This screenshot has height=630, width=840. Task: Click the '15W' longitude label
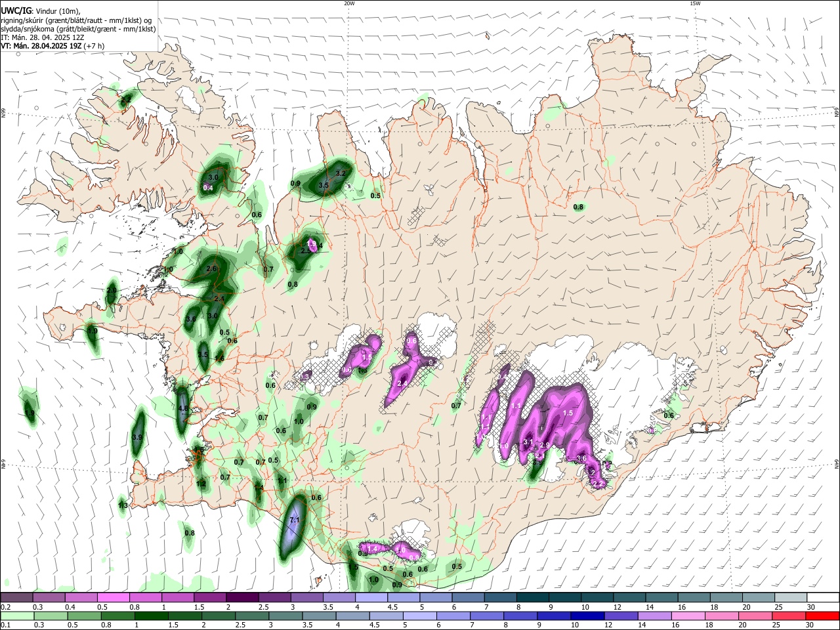(695, 3)
